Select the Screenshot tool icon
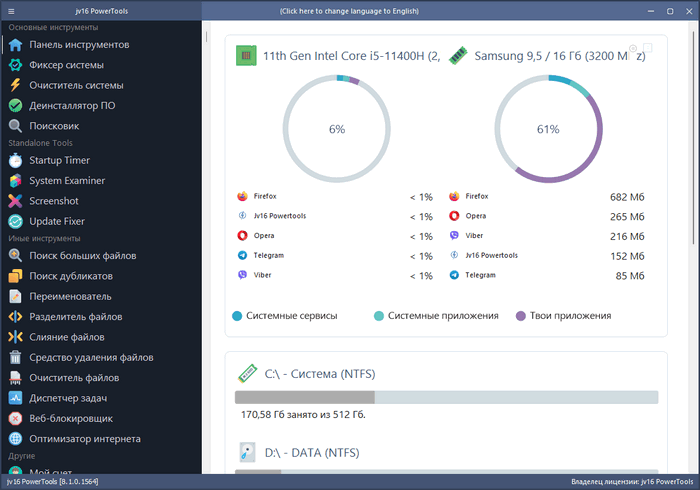The image size is (700, 490). tap(16, 201)
